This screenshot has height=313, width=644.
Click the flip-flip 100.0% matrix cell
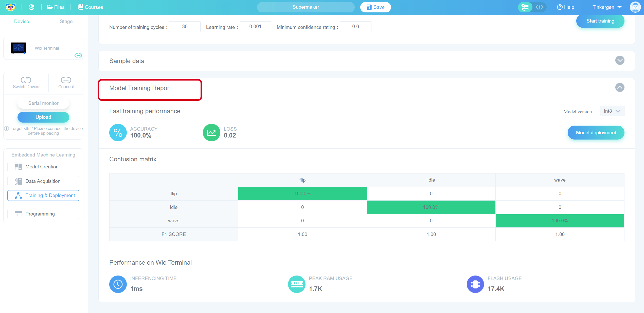(302, 194)
